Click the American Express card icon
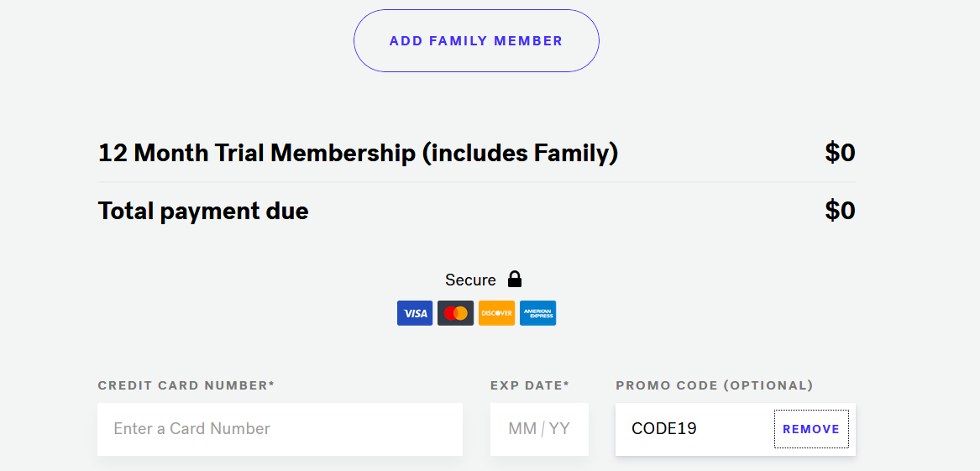Screen dimensions: 980x471 (x=538, y=313)
